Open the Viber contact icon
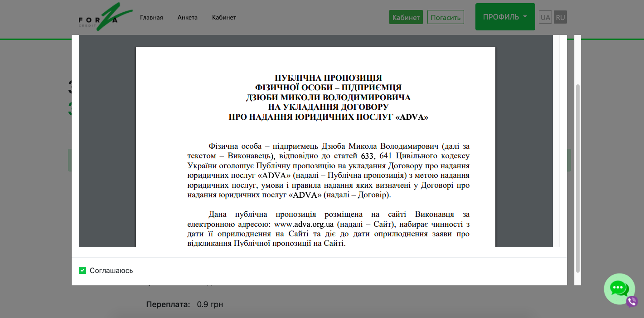The image size is (644, 318). click(632, 302)
